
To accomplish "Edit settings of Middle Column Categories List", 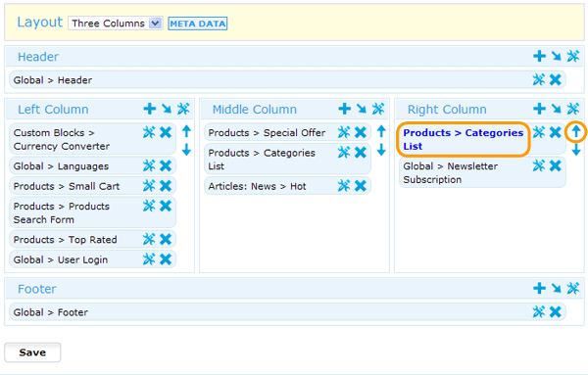I will point(344,153).
